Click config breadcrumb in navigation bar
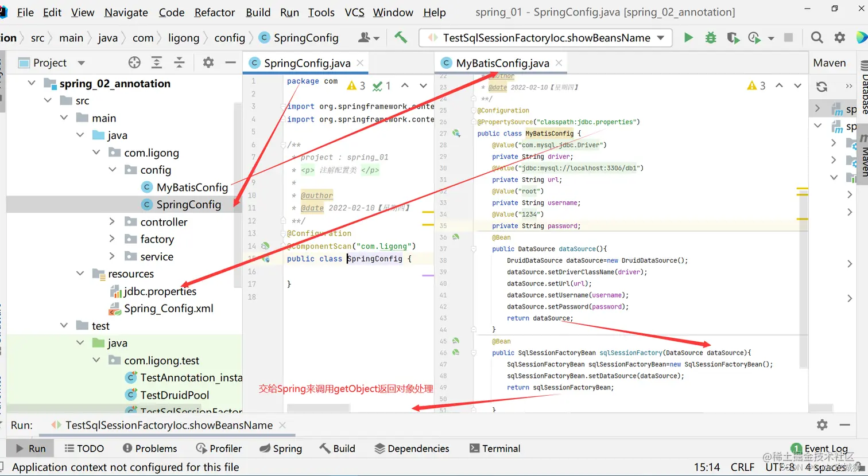 coord(230,38)
